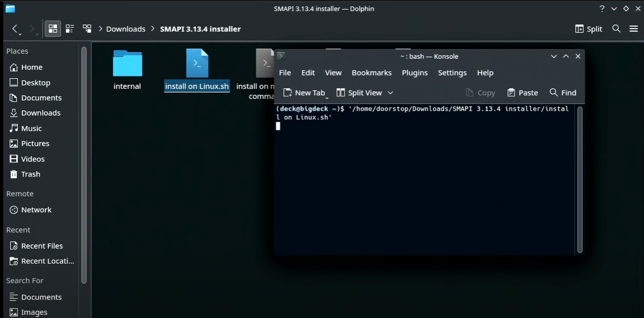Image resolution: width=644 pixels, height=318 pixels.
Task: Open Konsole Bookmarks menu
Action: (x=372, y=73)
